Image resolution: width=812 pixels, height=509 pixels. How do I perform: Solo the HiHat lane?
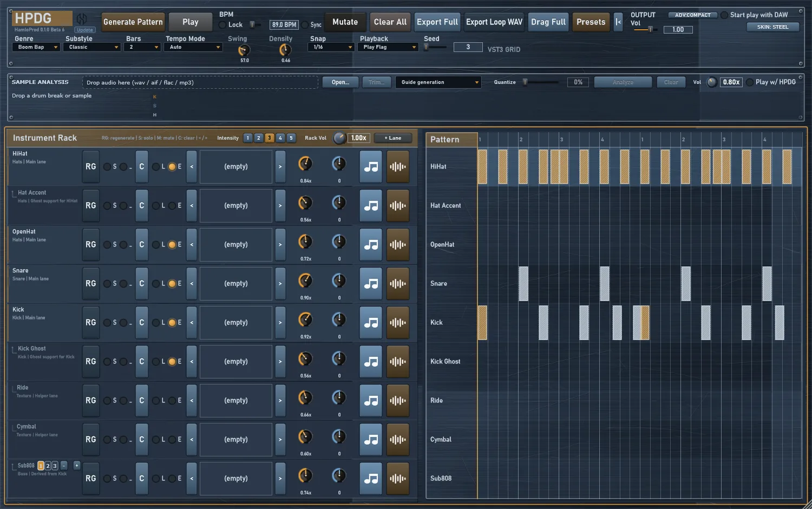[107, 167]
